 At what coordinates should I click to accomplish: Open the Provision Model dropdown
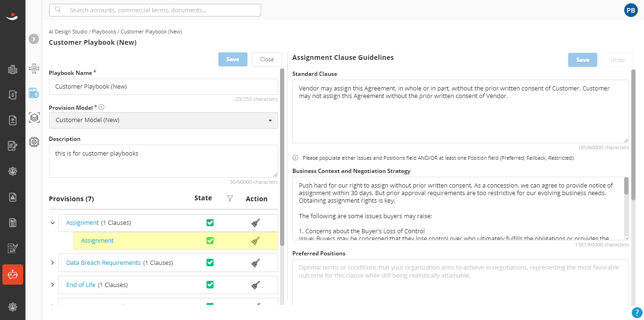pos(164,120)
